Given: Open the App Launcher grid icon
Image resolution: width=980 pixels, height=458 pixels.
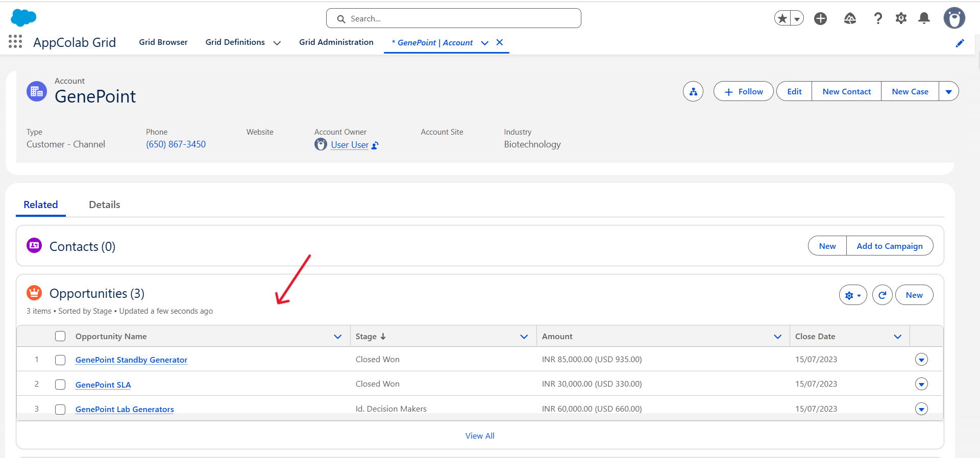Looking at the screenshot, I should point(15,42).
